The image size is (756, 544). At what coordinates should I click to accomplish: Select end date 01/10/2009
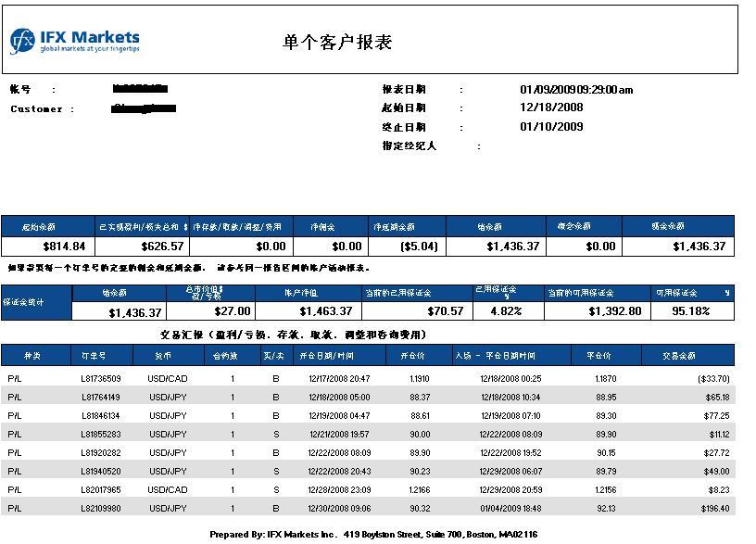click(x=551, y=127)
